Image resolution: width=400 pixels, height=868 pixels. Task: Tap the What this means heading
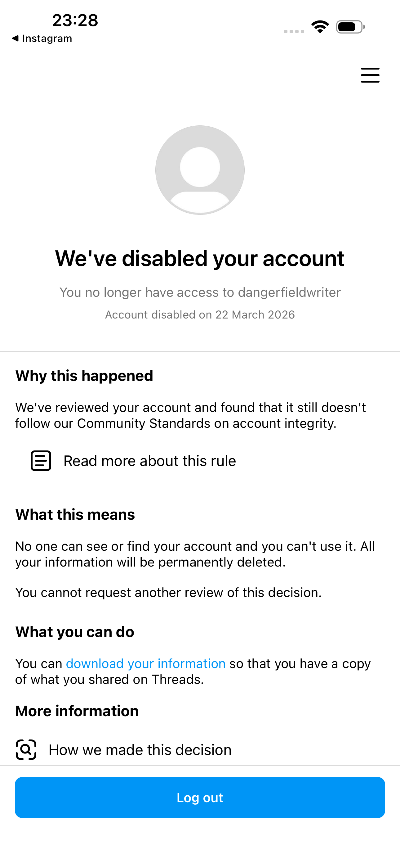coord(75,514)
